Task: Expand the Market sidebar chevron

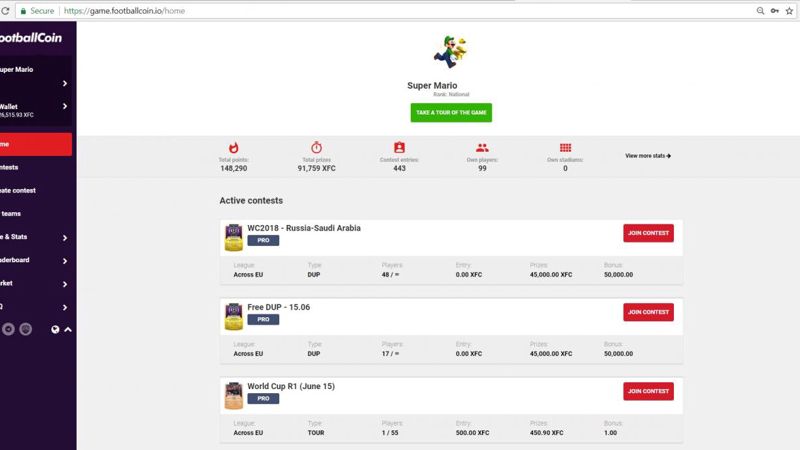Action: click(65, 284)
